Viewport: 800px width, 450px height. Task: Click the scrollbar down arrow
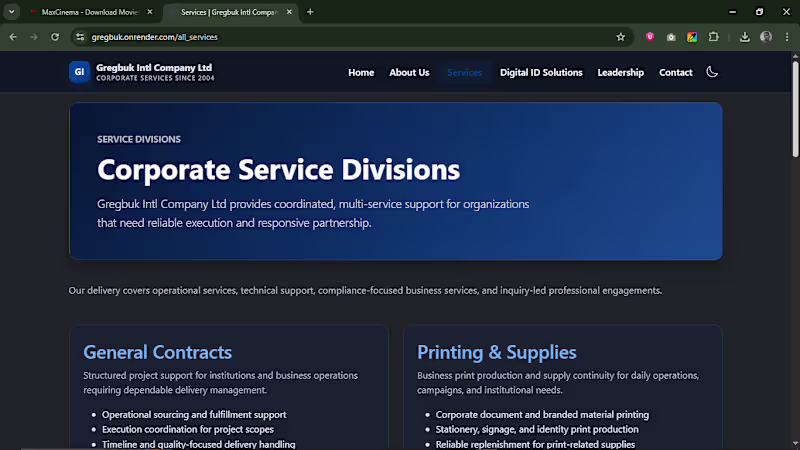[x=795, y=444]
